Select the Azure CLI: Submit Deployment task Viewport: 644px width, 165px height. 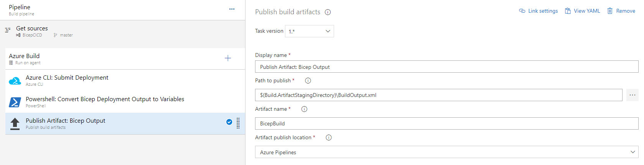[67, 80]
